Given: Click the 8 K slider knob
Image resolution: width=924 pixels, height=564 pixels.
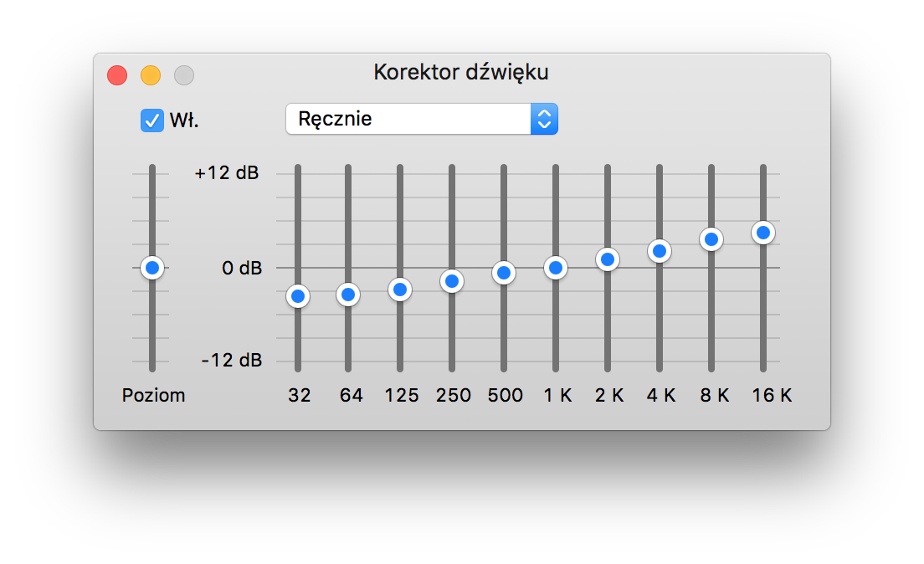Looking at the screenshot, I should (711, 239).
